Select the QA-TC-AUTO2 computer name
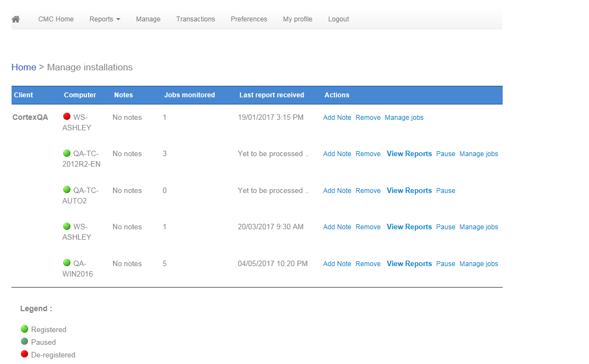 pyautogui.click(x=80, y=196)
